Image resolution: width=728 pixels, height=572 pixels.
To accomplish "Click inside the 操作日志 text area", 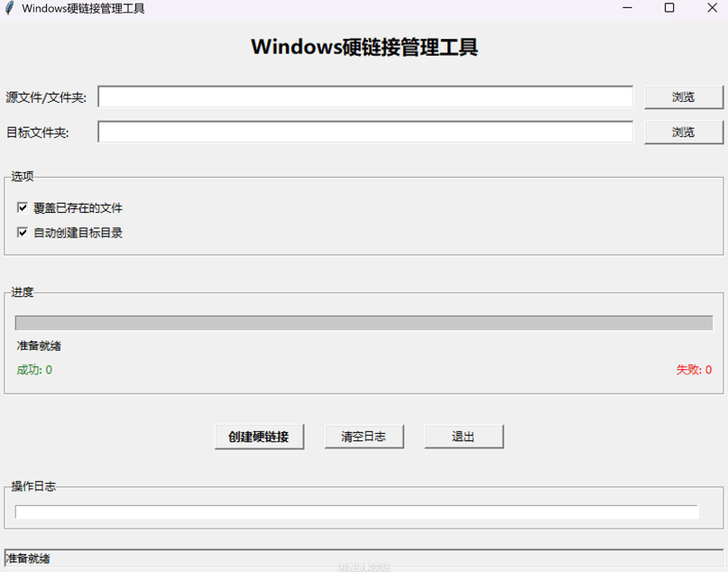I will (356, 512).
